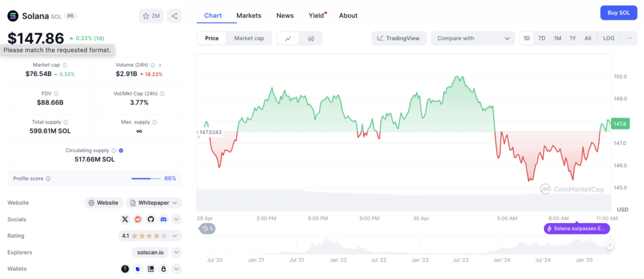Open Max. supply info icon
Viewport: 644px width, 279px height.
point(154,122)
